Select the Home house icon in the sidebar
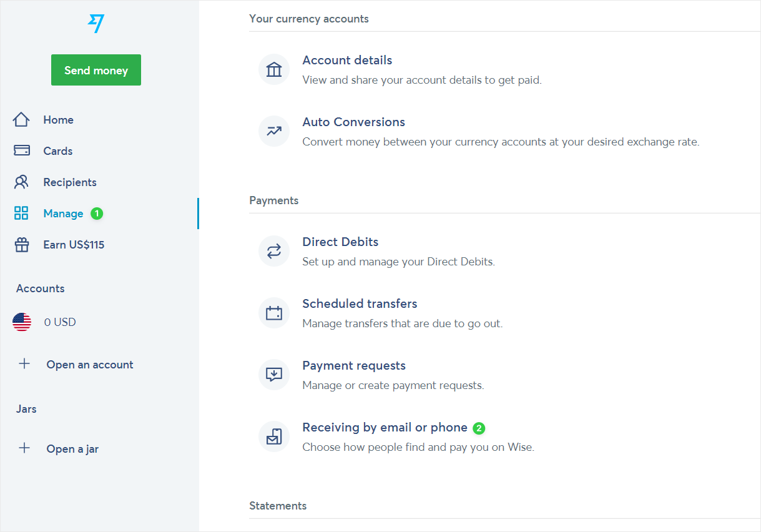Screen dimensions: 761x532 [21, 119]
